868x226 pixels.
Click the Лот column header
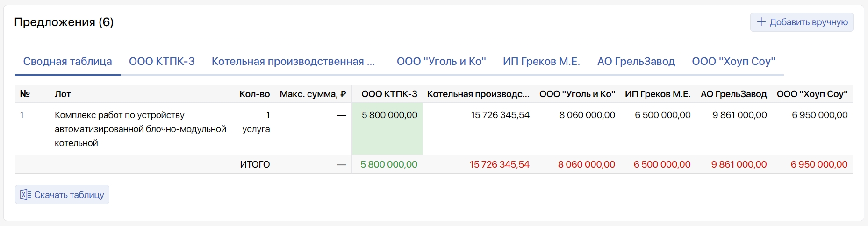tap(63, 94)
